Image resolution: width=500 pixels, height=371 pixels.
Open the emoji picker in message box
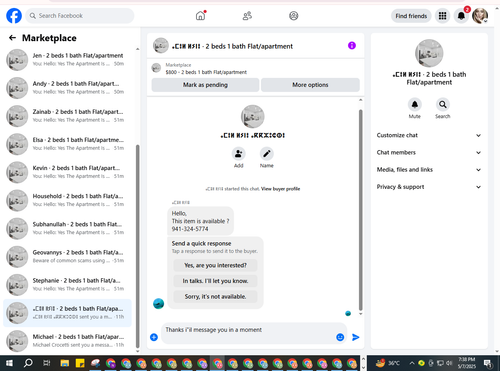(x=340, y=337)
